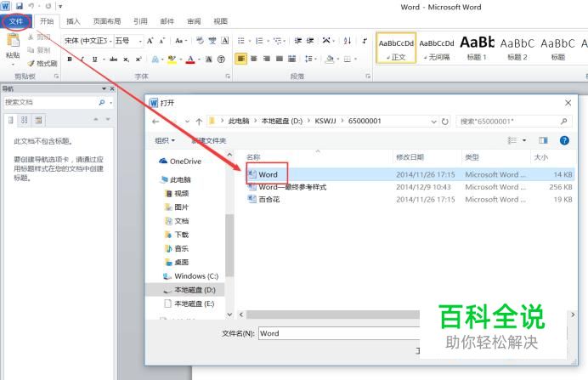Click the enclosed character icon
This screenshot has width=588, height=380.
[221, 60]
